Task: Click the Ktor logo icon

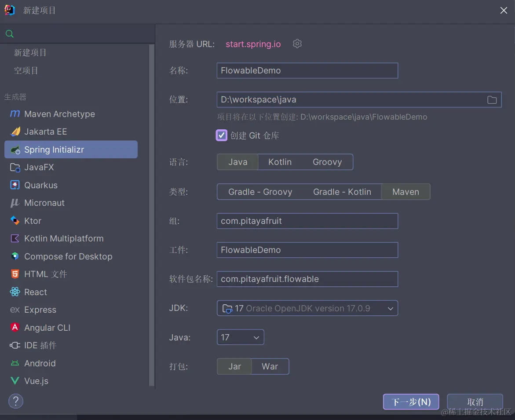Action: pos(15,221)
